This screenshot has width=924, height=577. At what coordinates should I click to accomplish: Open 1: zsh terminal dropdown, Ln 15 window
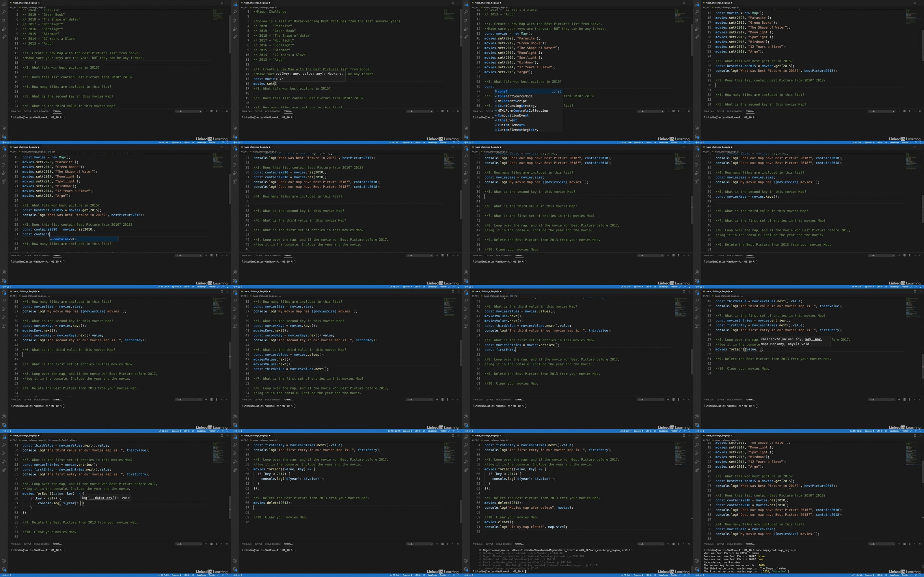[189, 111]
